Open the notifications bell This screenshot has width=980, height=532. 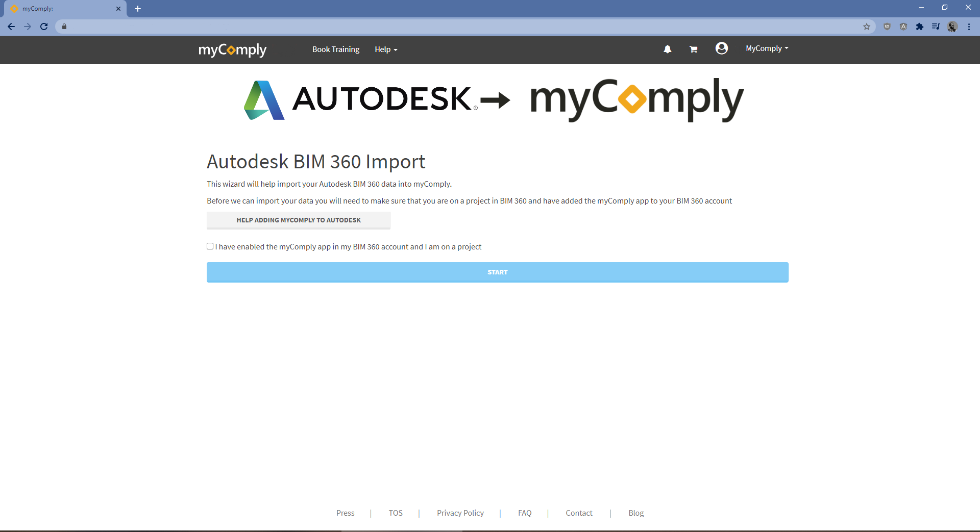pyautogui.click(x=667, y=49)
